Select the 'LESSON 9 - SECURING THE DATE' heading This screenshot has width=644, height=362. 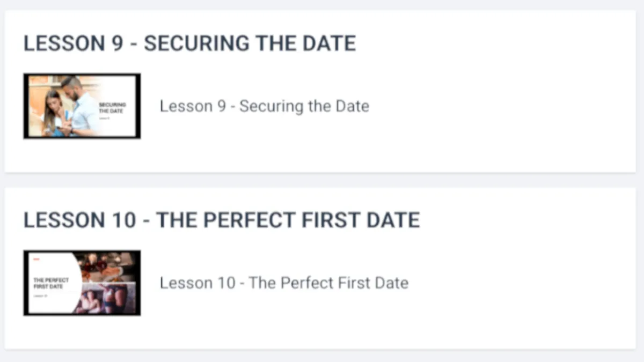click(189, 43)
